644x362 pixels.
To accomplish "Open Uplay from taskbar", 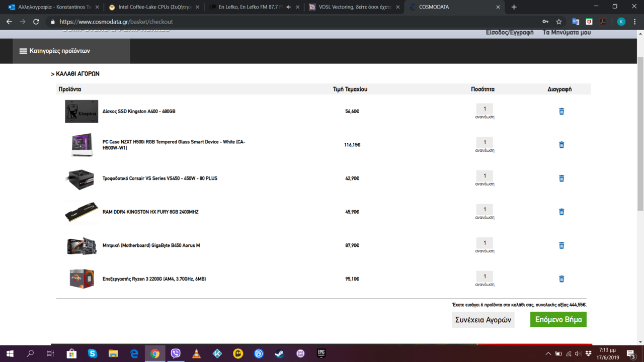I will point(259,354).
